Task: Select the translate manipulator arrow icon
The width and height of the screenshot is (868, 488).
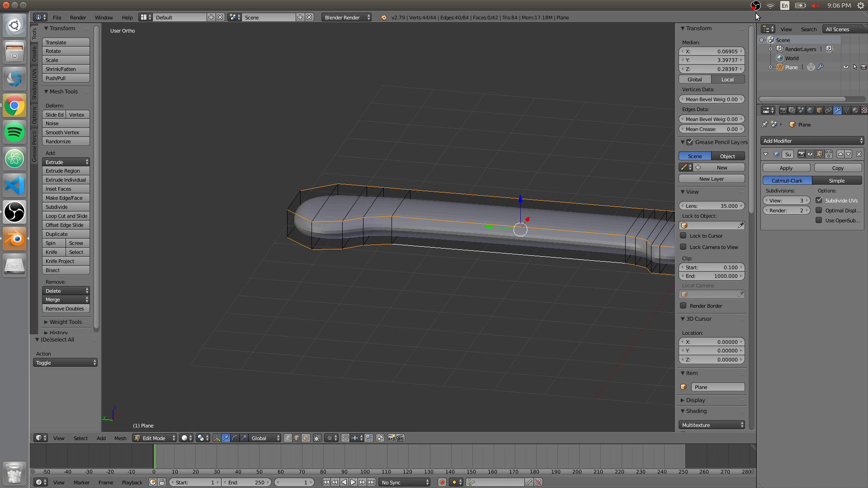Action: pyautogui.click(x=226, y=438)
